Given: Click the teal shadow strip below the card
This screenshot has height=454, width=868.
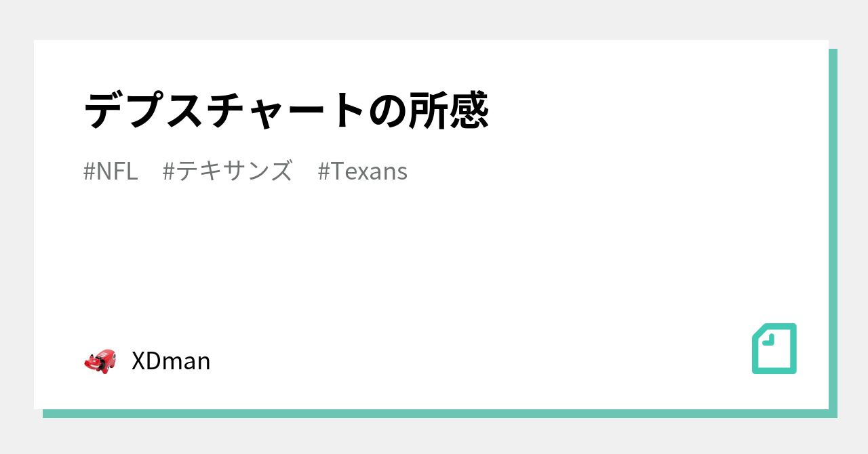Looking at the screenshot, I should click(x=434, y=413).
